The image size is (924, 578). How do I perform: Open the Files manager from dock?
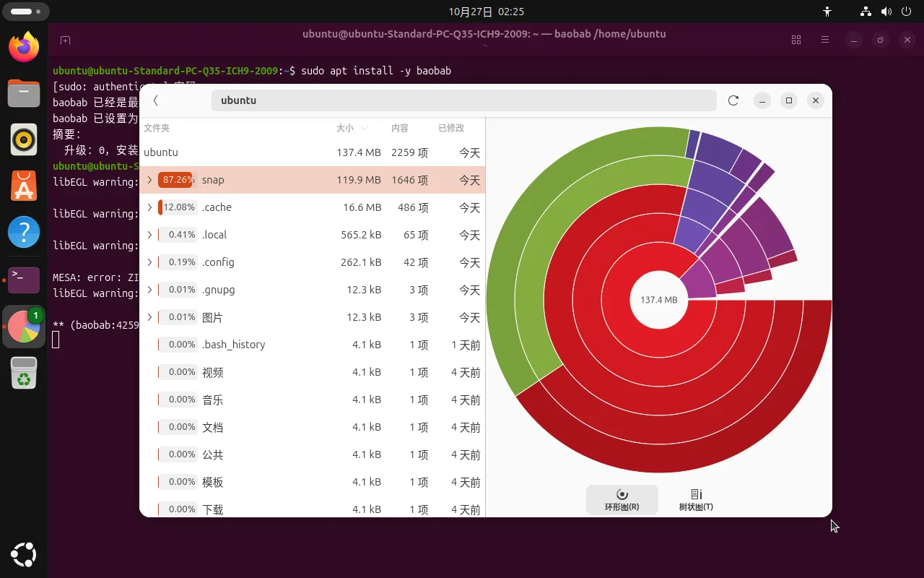(x=24, y=93)
